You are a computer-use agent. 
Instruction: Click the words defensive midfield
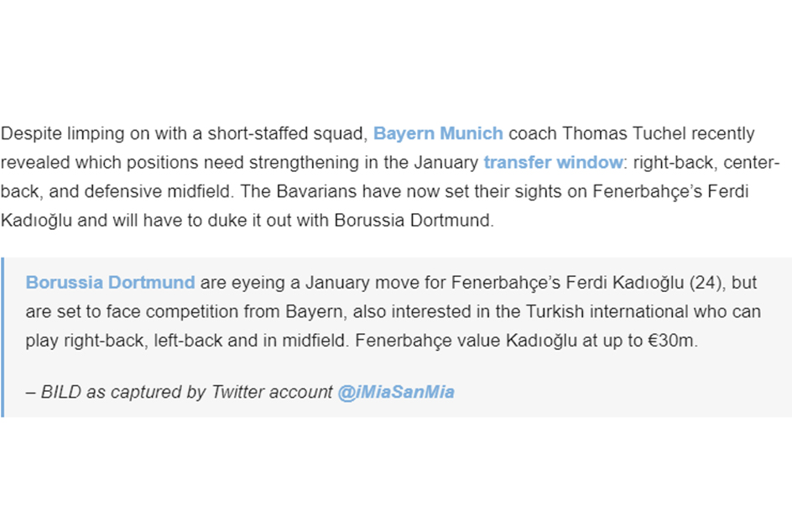[x=157, y=191]
